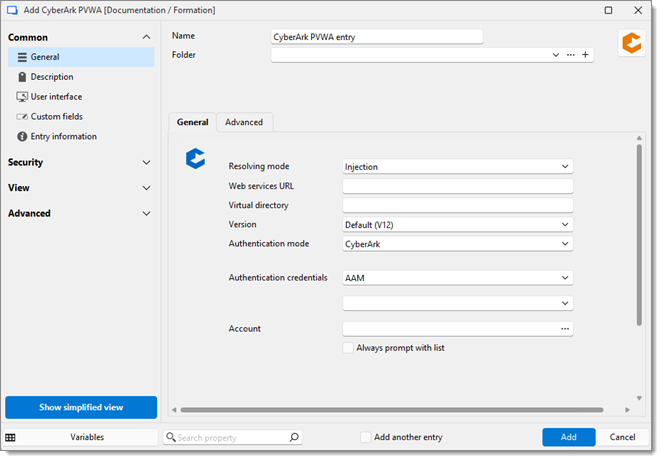Click the horizontal scrollbar thumb

click(x=392, y=410)
